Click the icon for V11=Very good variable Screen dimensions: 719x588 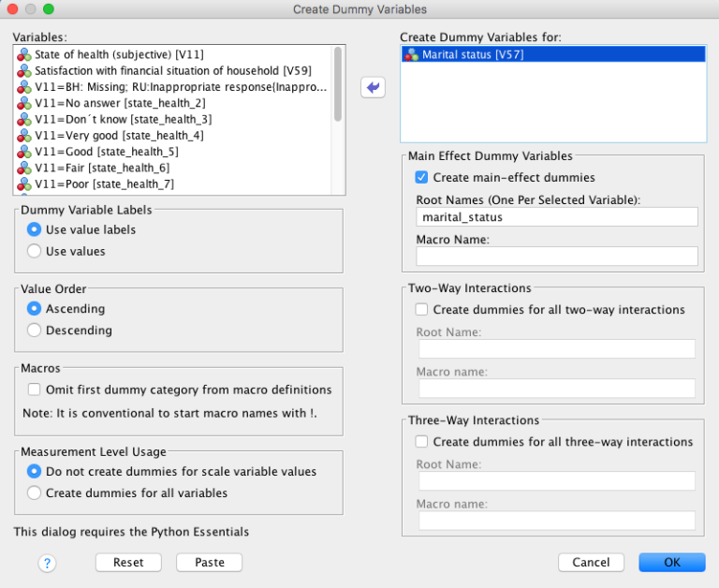point(23,136)
